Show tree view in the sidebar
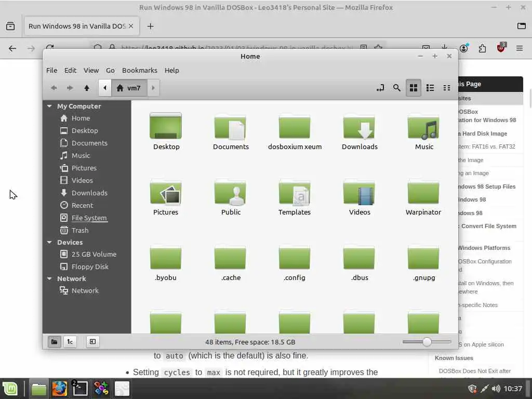532x399 pixels. point(70,342)
